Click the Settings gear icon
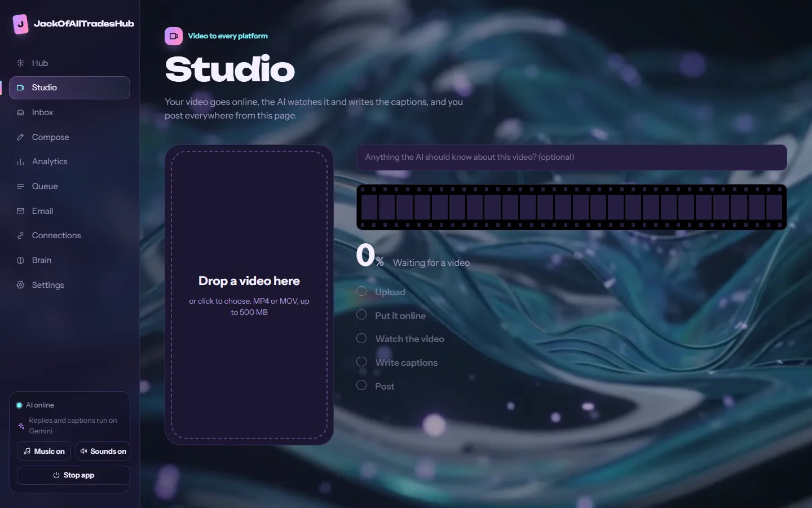 pos(20,285)
